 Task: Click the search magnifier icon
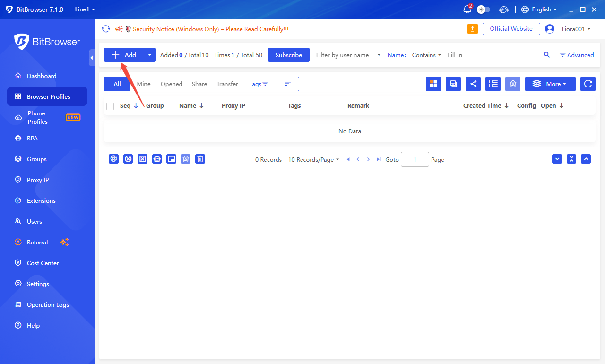(547, 55)
